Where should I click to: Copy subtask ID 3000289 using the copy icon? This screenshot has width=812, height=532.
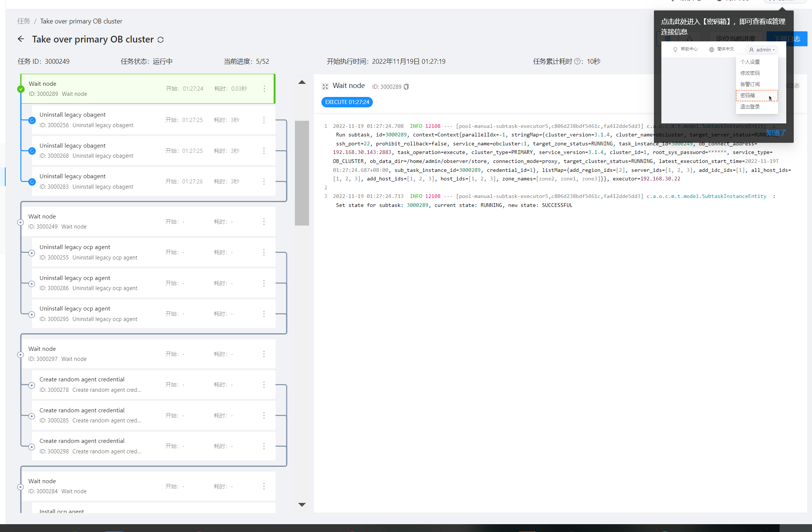coord(406,86)
